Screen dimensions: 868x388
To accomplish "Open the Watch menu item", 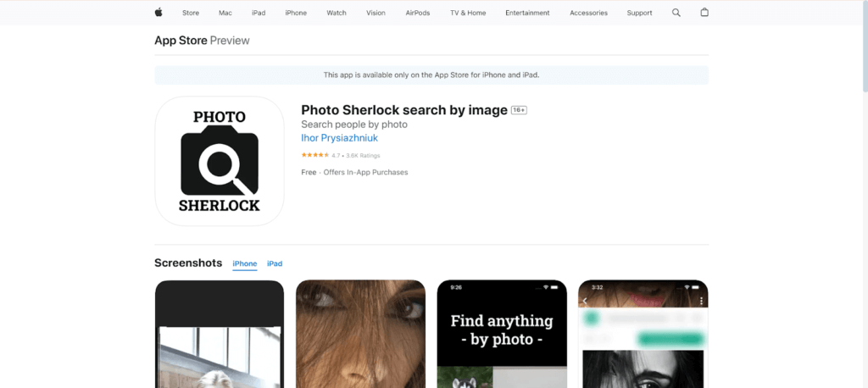I will (x=337, y=13).
